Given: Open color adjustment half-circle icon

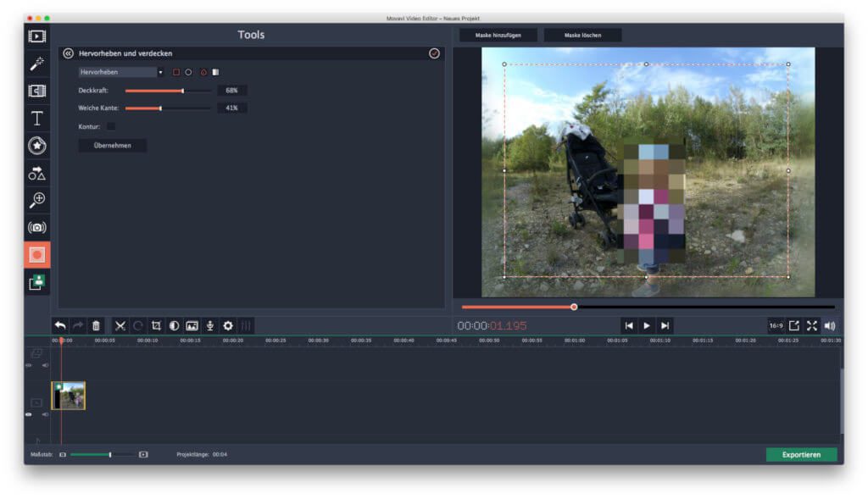Looking at the screenshot, I should point(174,325).
